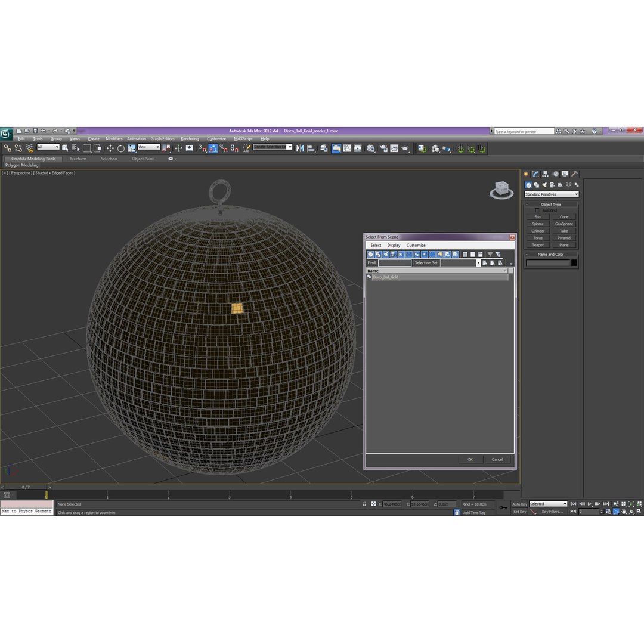Open the Mirror tool in main toolbar
644x644 pixels.
click(300, 148)
